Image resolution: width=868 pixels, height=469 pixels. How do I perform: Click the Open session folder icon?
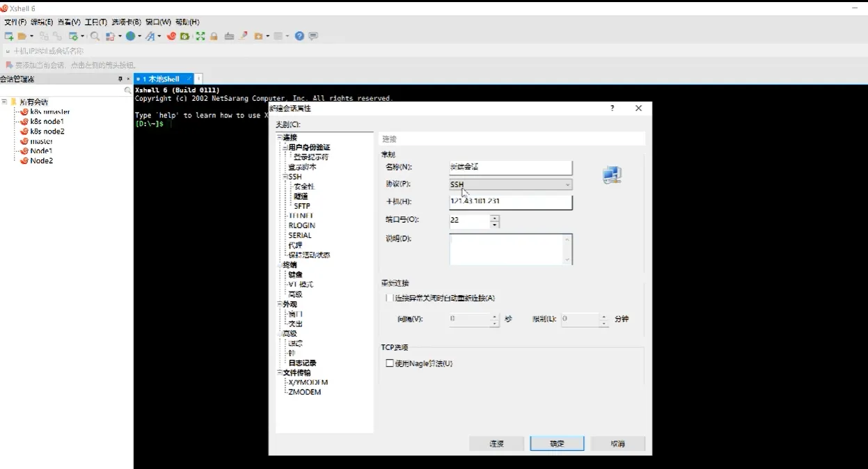22,36
